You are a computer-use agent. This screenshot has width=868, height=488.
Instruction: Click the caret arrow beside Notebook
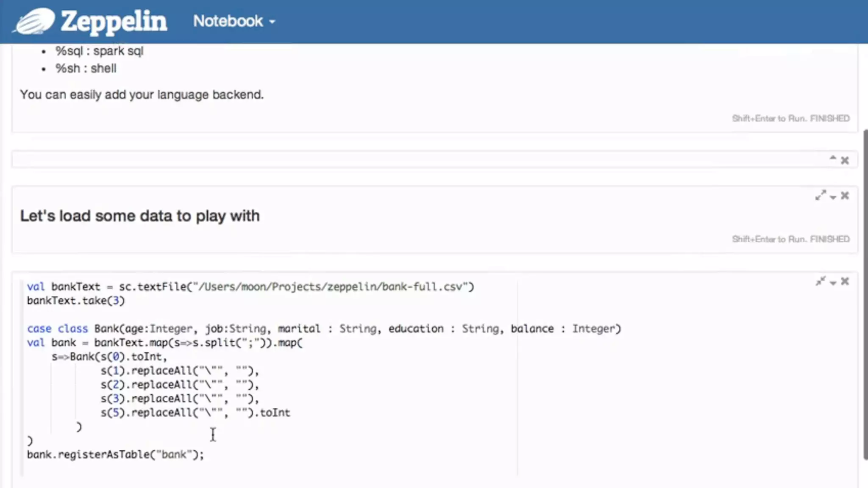[x=272, y=22]
